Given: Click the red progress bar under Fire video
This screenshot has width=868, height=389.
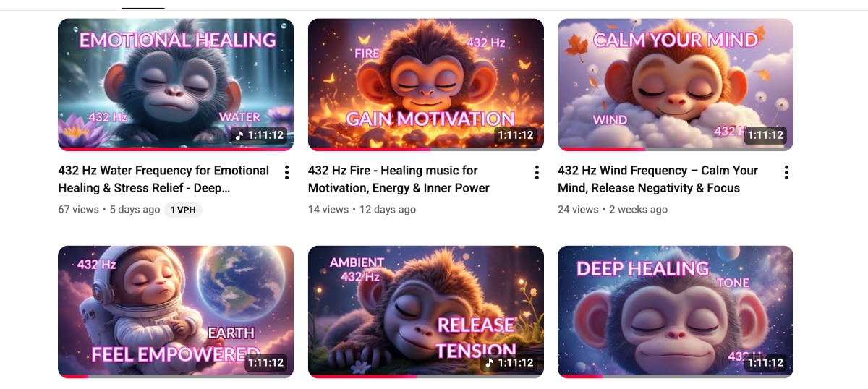Looking at the screenshot, I should point(370,150).
